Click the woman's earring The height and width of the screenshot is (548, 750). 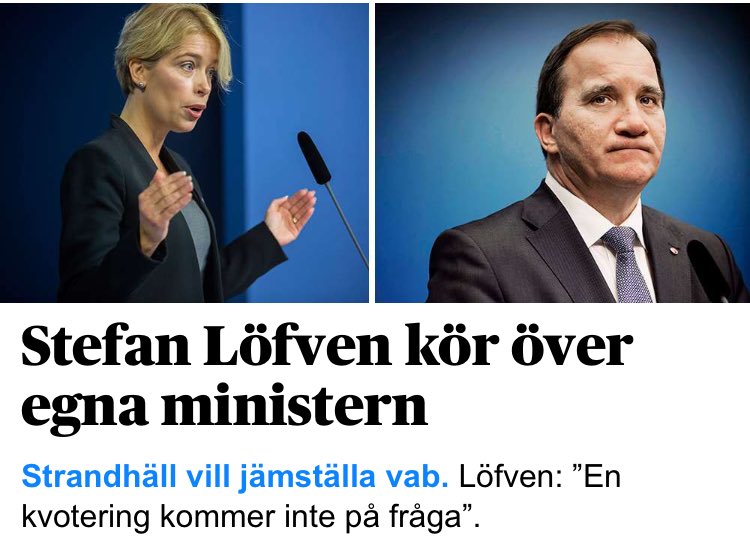click(141, 86)
